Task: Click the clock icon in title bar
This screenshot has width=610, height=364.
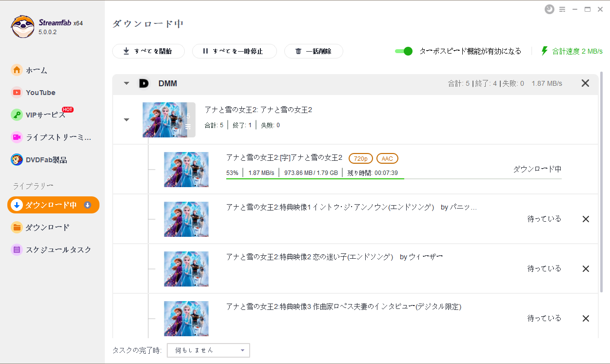Action: tap(549, 9)
